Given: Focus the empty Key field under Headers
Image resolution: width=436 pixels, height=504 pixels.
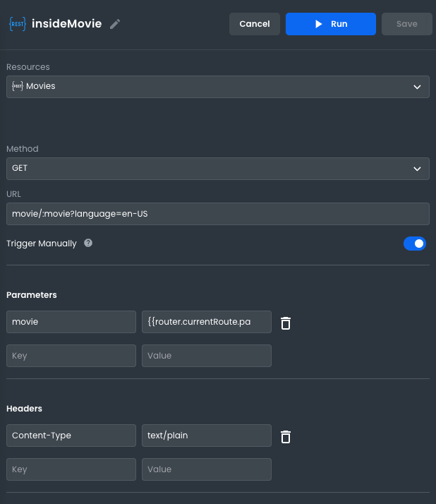Looking at the screenshot, I should point(71,469).
